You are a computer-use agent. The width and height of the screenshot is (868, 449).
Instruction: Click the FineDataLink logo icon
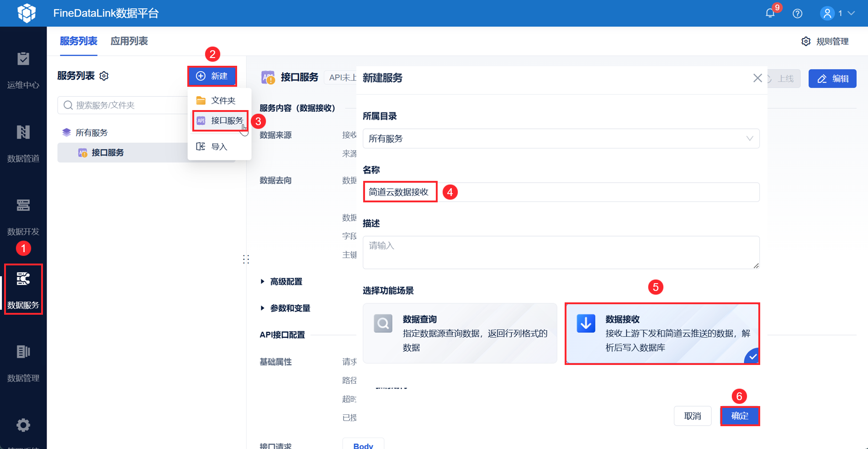[x=26, y=13]
